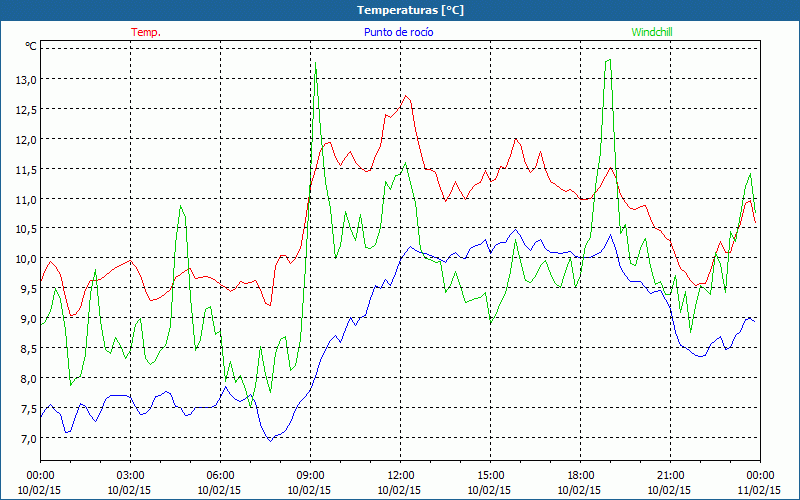Click the green windchill peak near 19:00

608,60
